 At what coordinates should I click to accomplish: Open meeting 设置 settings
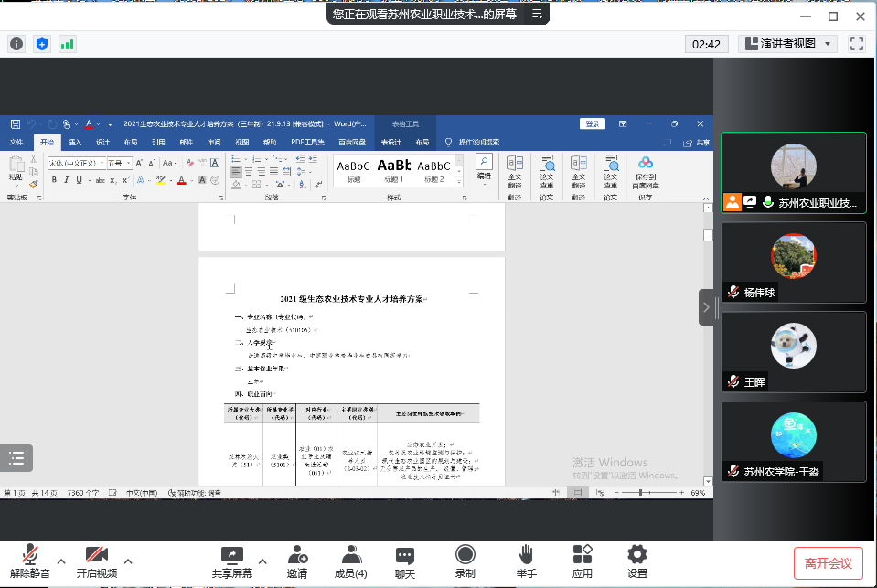tap(637, 561)
